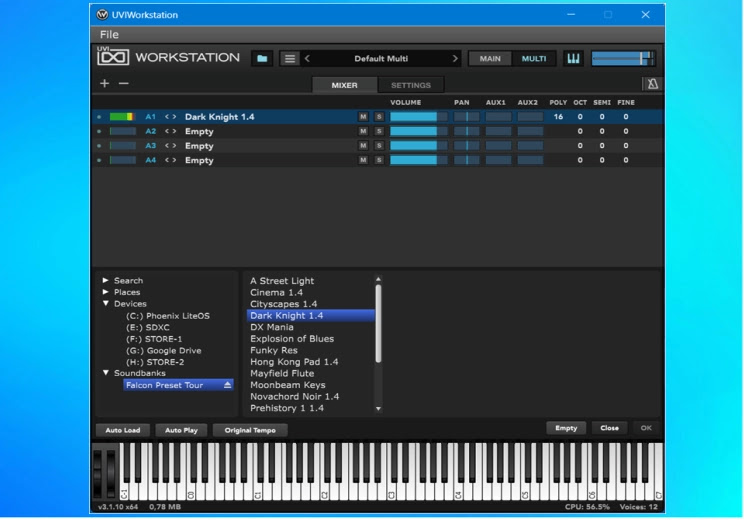The width and height of the screenshot is (744, 520).
Task: Select the Cinema 1.4 preset
Action: click(276, 292)
